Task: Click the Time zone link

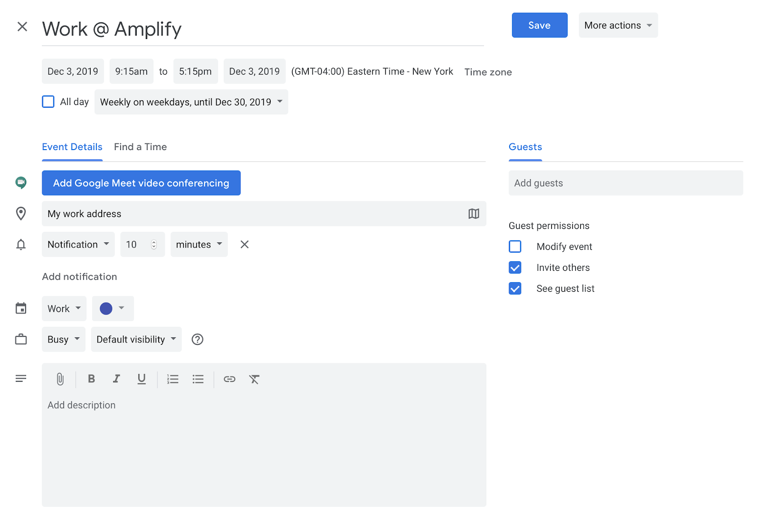Action: (x=488, y=72)
